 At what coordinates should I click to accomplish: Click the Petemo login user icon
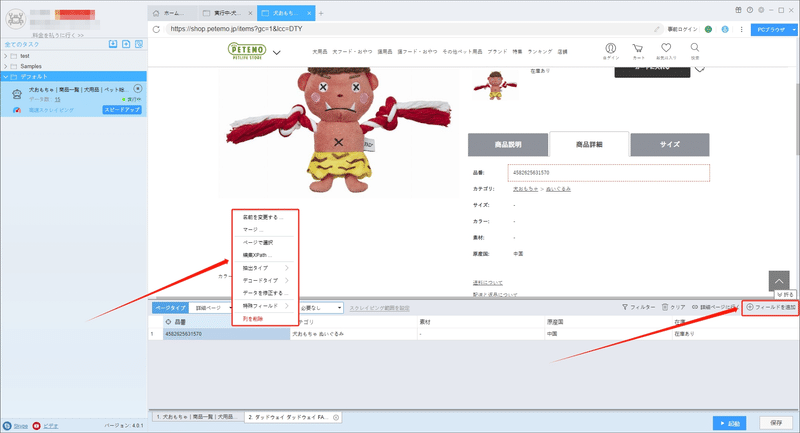[x=610, y=48]
